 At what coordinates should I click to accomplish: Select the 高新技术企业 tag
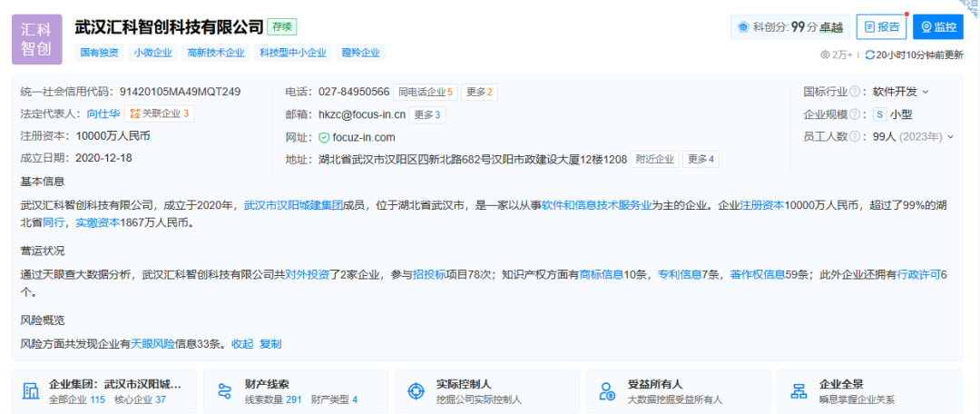coord(216,54)
